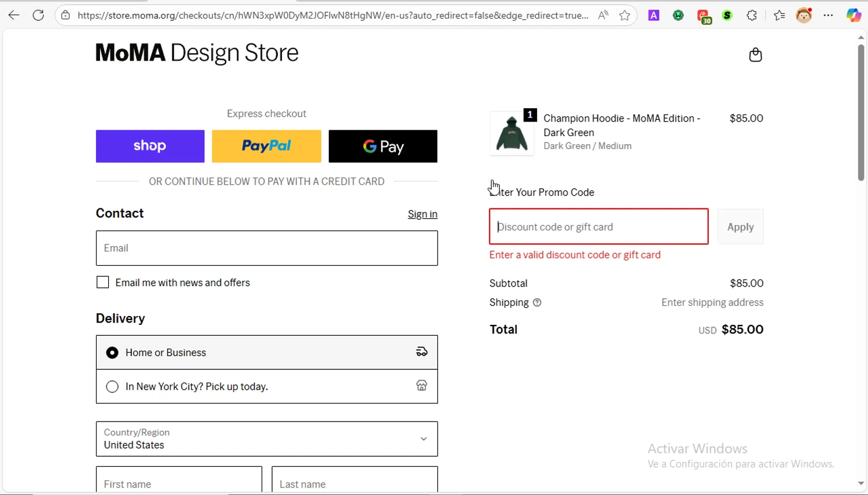The image size is (868, 495).
Task: Focus the First name field
Action: [179, 481]
